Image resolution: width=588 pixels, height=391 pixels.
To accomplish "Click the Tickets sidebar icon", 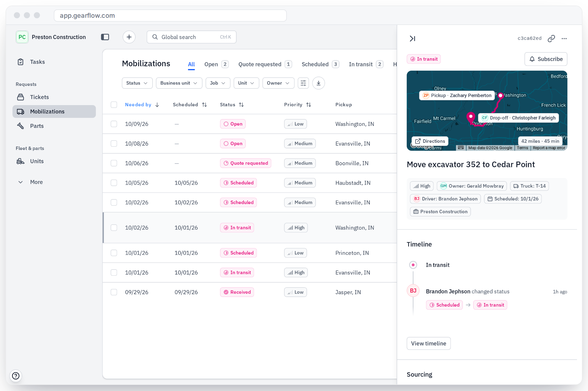I will pyautogui.click(x=21, y=97).
